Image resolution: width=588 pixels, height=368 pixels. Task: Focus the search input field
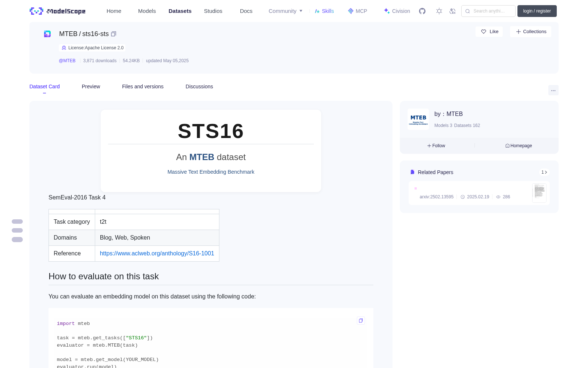(x=488, y=11)
